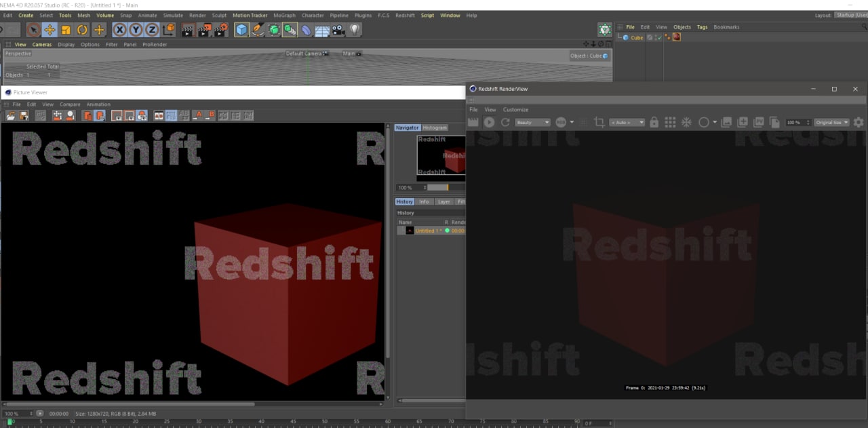Open Object Manager Tags menu
This screenshot has width=868, height=428.
coord(702,27)
